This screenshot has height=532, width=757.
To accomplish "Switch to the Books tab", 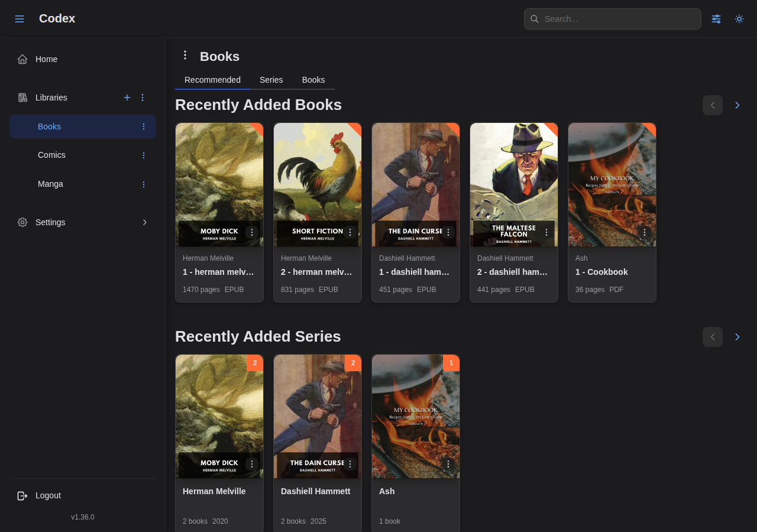I will coord(313,80).
